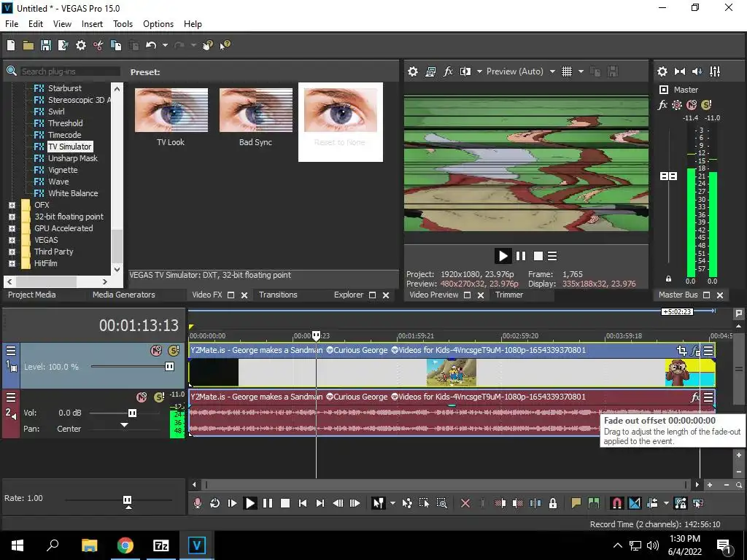
Task: Select White Balance plug-in
Action: tap(73, 193)
